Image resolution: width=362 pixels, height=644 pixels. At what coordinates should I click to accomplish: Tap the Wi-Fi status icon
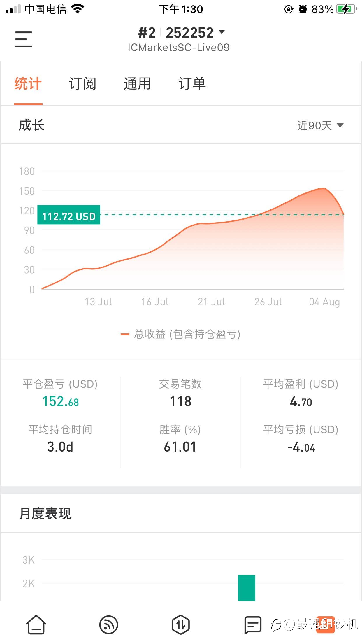pos(78,9)
